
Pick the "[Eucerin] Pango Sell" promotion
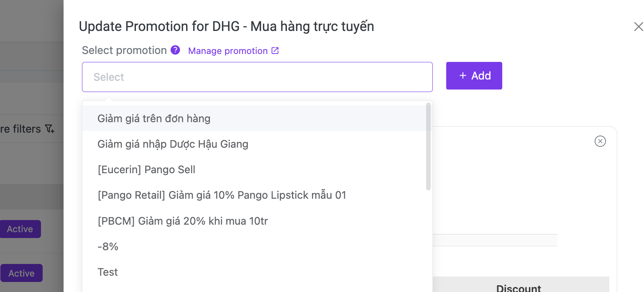tap(146, 169)
